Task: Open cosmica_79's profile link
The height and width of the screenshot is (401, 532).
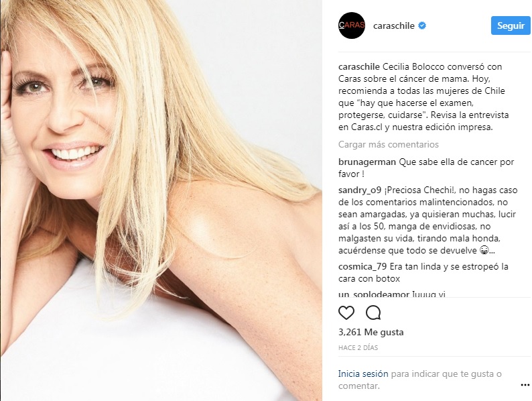Action: [362, 266]
